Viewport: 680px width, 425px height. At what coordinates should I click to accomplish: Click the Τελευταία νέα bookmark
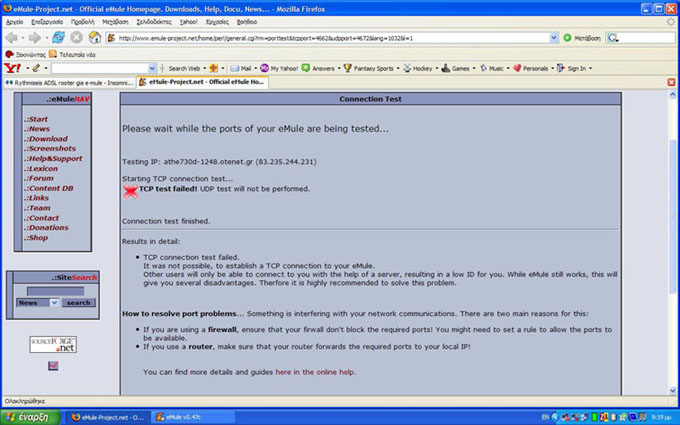(x=72, y=54)
